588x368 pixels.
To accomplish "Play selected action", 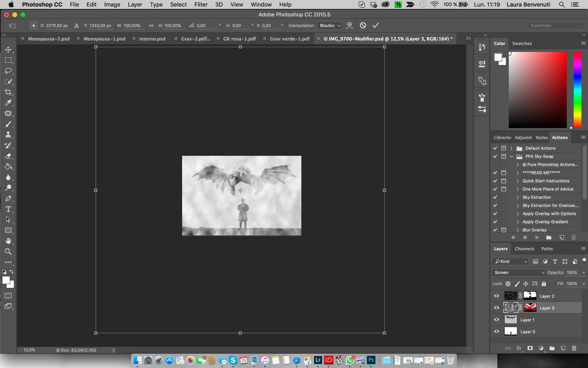I will click(x=537, y=237).
